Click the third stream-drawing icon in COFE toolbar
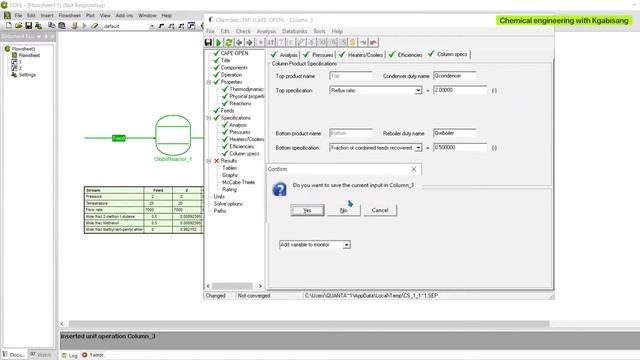Screen dimensions: 640x360 [x=181, y=26]
